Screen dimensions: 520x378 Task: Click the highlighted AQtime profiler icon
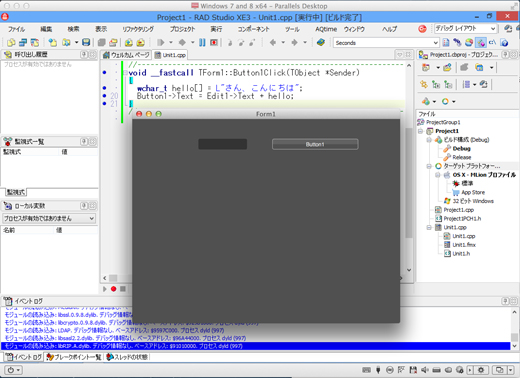(x=481, y=42)
